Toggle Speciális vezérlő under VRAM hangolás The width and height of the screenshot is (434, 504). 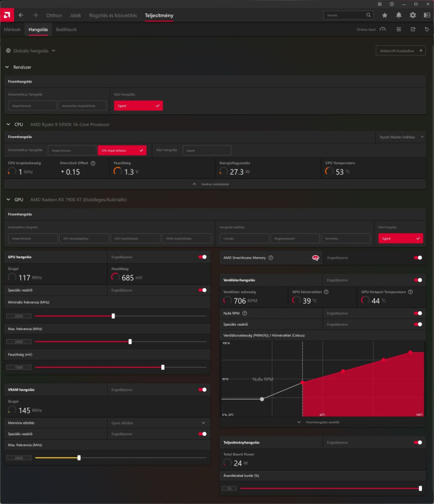point(203,434)
